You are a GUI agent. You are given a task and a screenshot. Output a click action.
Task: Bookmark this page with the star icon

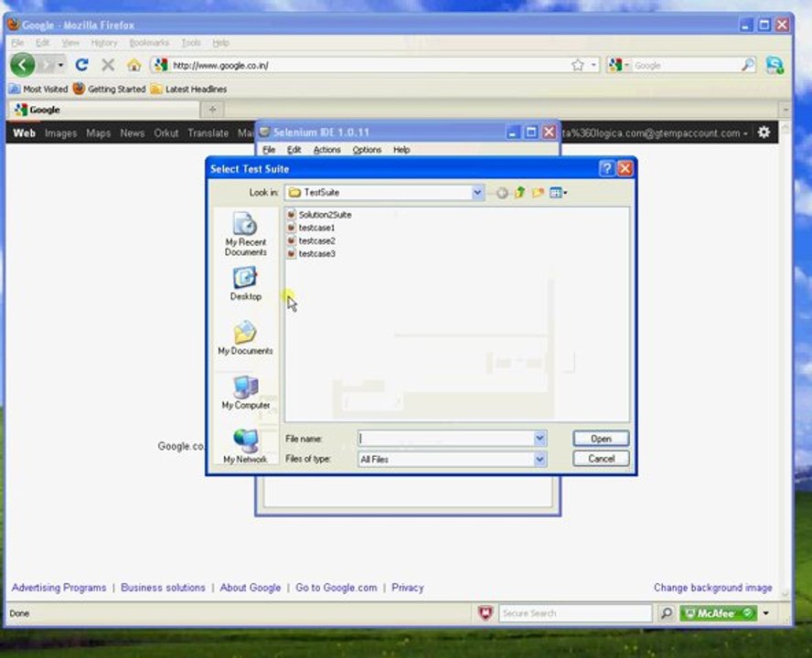[x=577, y=65]
